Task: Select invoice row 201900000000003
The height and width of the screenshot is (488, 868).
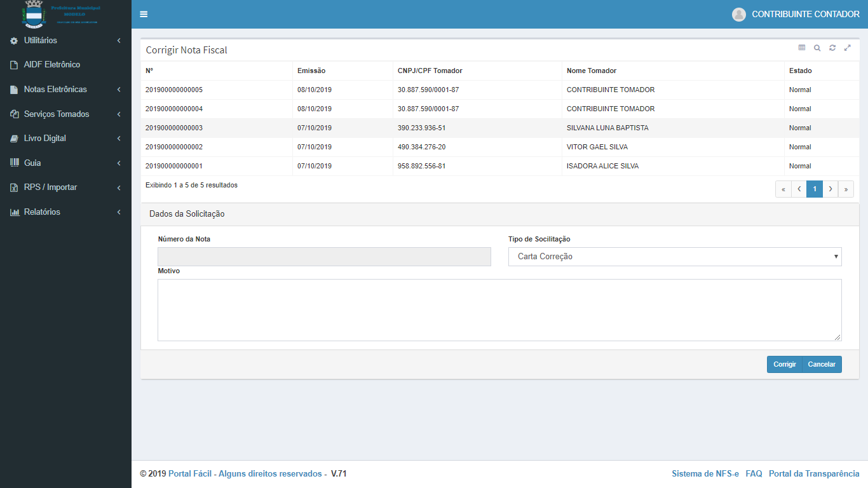Action: pyautogui.click(x=174, y=128)
